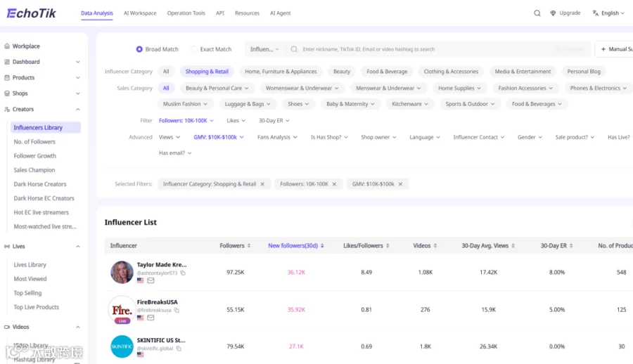
Task: Collapse the Creators sidebar section
Action: 78,110
